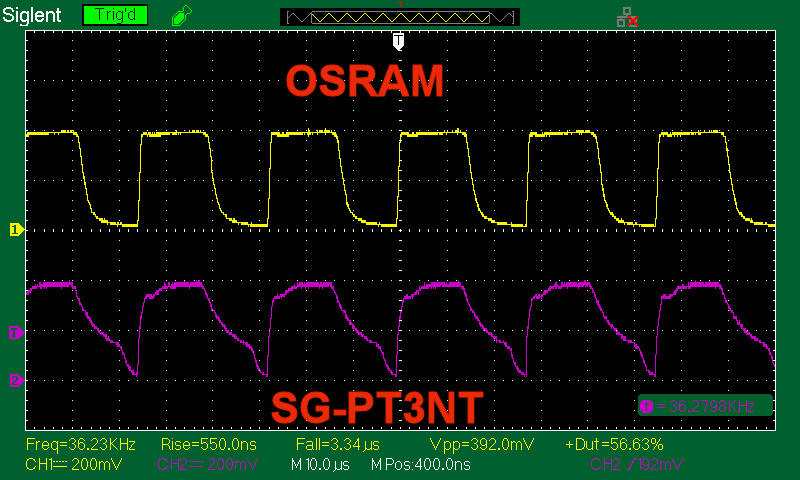The width and height of the screenshot is (800, 480).
Task: Click the +Dut=56.63% measurement
Action: click(x=614, y=444)
